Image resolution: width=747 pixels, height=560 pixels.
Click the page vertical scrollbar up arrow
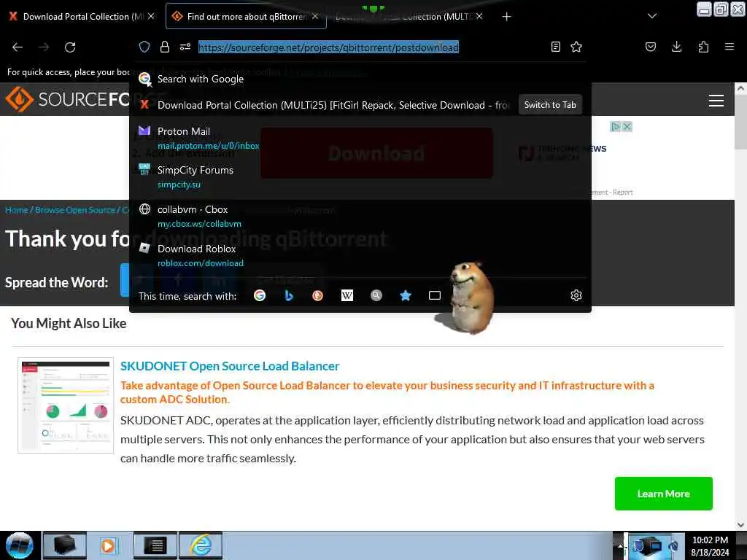740,88
